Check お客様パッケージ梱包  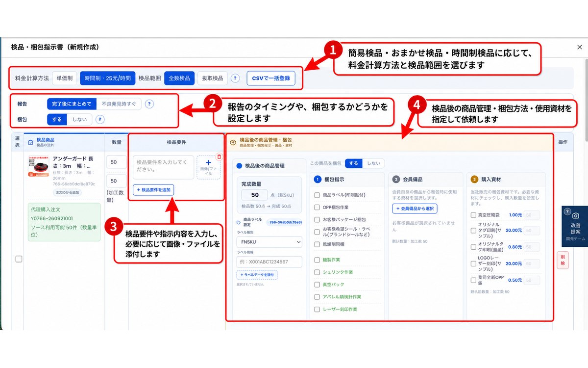click(317, 219)
